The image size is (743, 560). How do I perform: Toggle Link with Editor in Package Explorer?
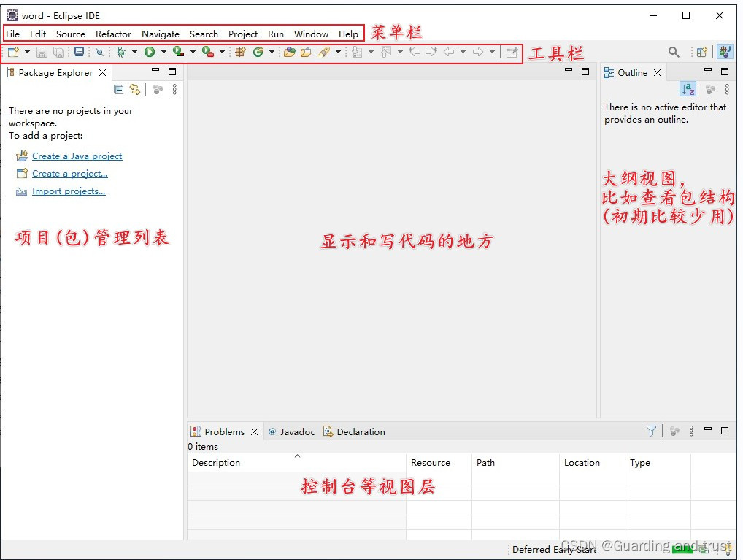(x=135, y=89)
